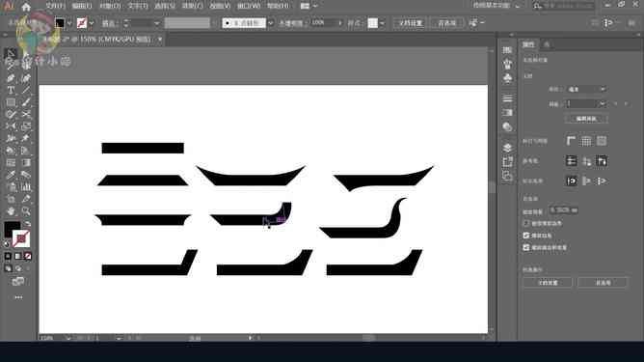Expand the artboard dropdown in Properties
Screen dimensions: 644x362
pyautogui.click(x=586, y=104)
